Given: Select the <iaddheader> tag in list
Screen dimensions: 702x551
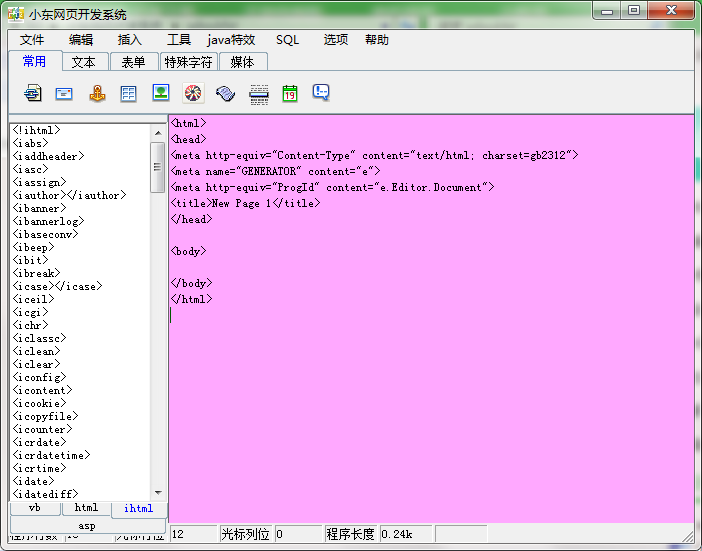Looking at the screenshot, I should [x=48, y=156].
